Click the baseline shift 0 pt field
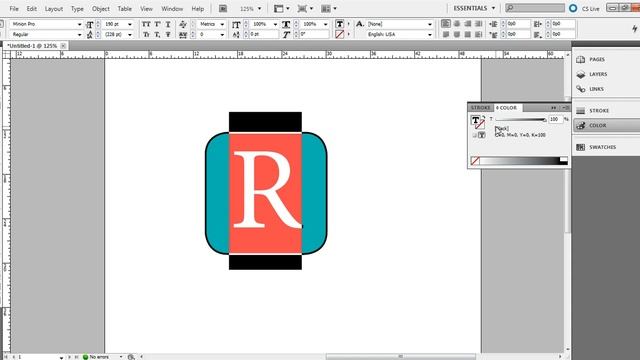The width and height of the screenshot is (640, 360). point(264,35)
